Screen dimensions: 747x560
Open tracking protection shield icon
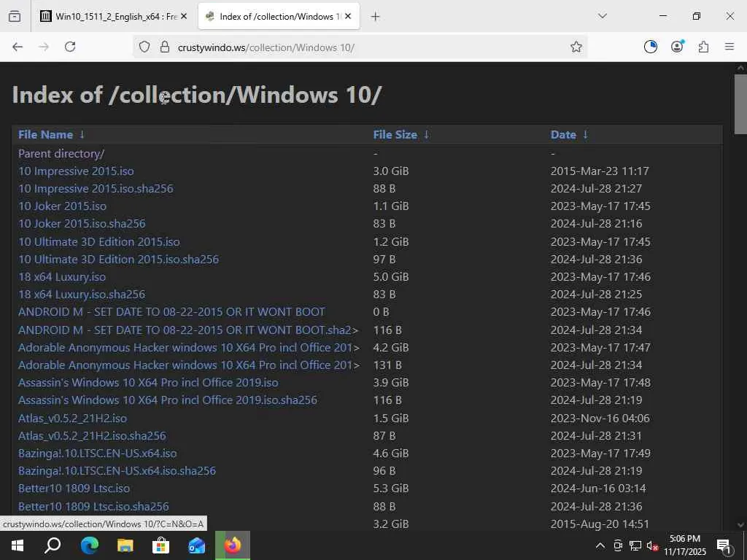click(144, 47)
